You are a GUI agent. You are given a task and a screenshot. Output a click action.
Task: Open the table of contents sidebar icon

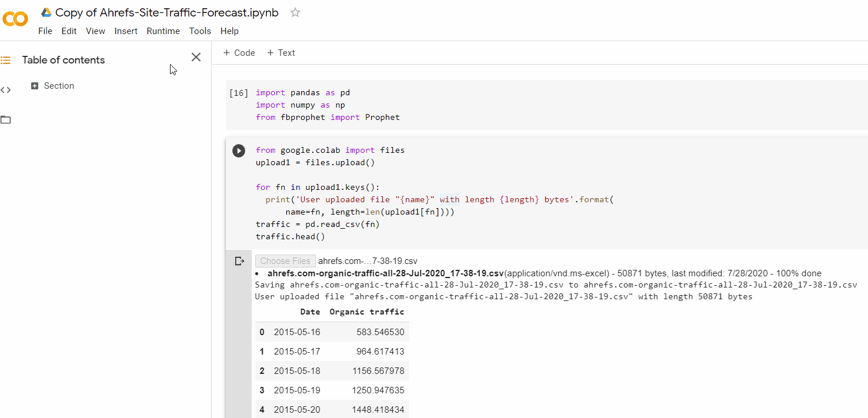pos(6,60)
